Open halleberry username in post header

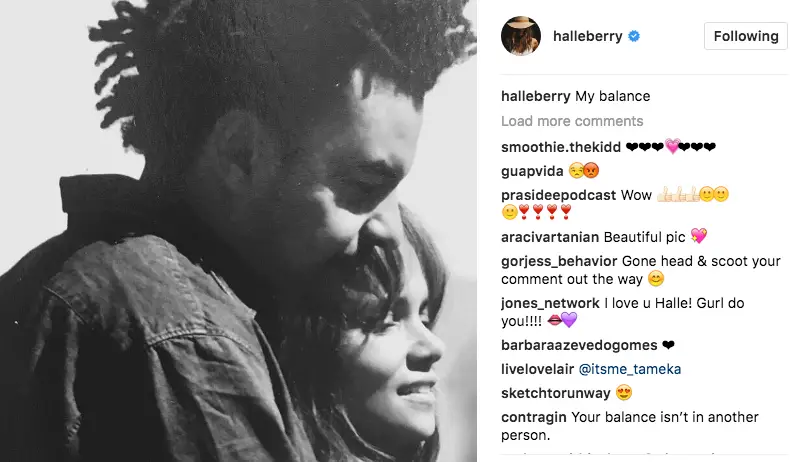point(587,36)
